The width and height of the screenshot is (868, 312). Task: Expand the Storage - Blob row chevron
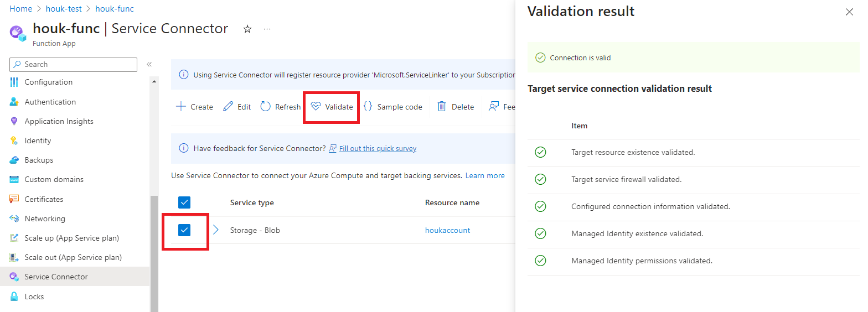[216, 230]
